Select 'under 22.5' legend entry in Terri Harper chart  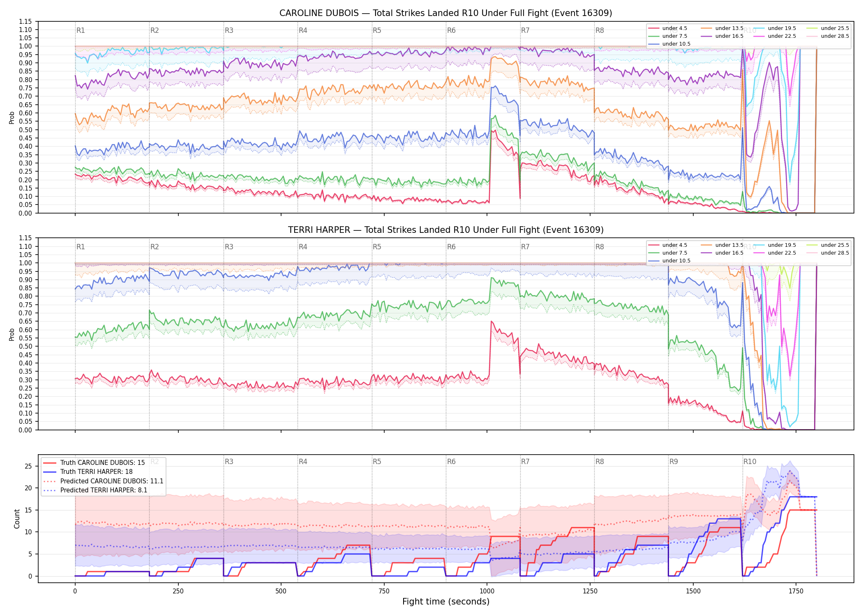775,253
